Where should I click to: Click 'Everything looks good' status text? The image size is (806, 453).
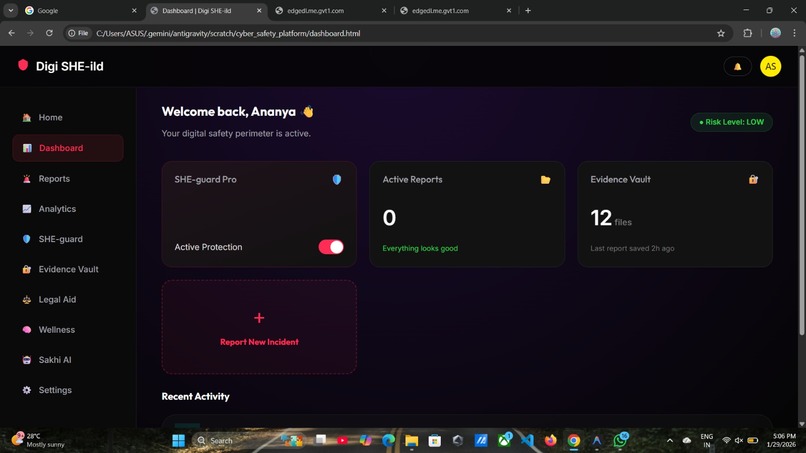click(420, 248)
